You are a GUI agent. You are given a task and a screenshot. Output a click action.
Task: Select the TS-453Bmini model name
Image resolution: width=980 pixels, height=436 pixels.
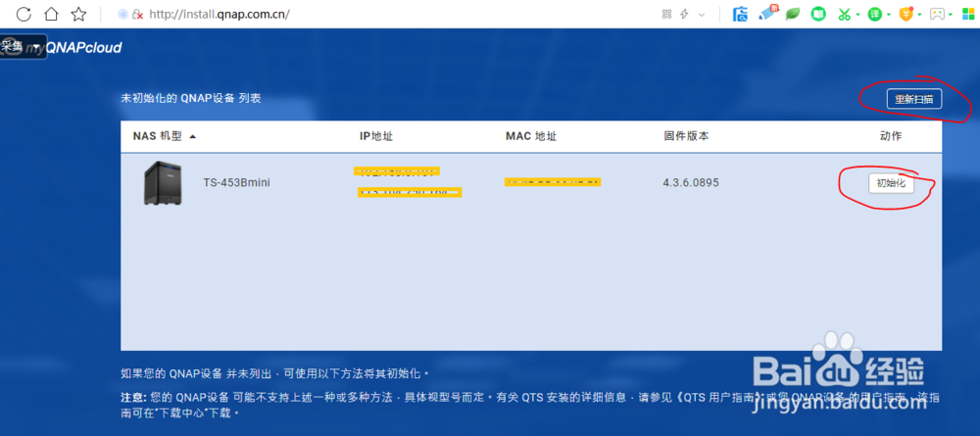(x=237, y=183)
